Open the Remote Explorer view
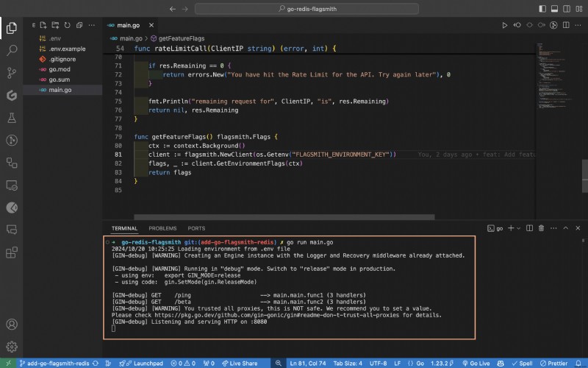This screenshot has height=368, width=588. point(12,185)
